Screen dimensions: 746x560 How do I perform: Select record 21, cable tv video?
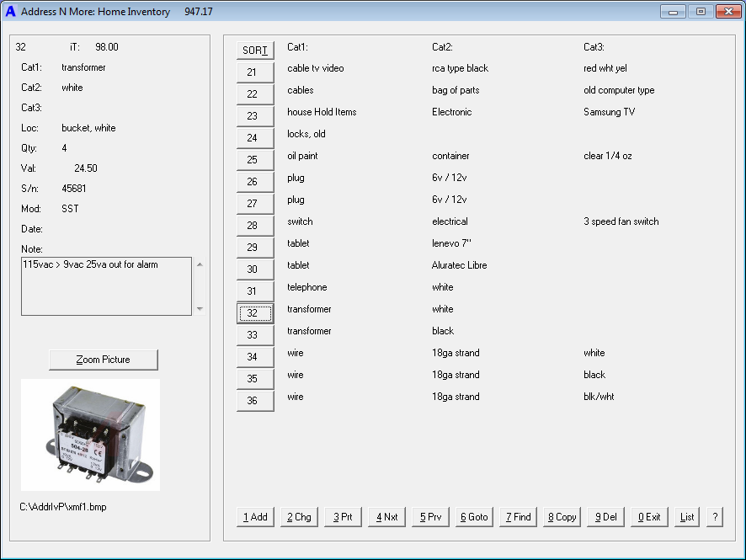(x=255, y=72)
